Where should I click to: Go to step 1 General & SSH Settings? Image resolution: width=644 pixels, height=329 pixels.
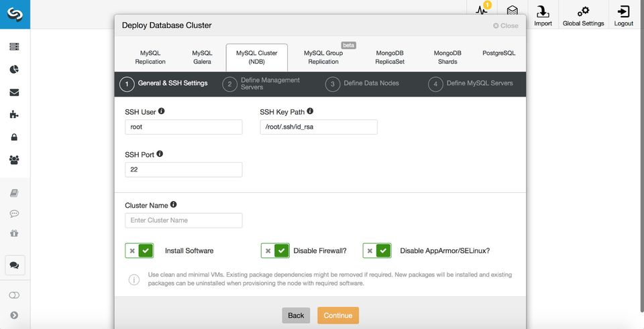(x=164, y=84)
